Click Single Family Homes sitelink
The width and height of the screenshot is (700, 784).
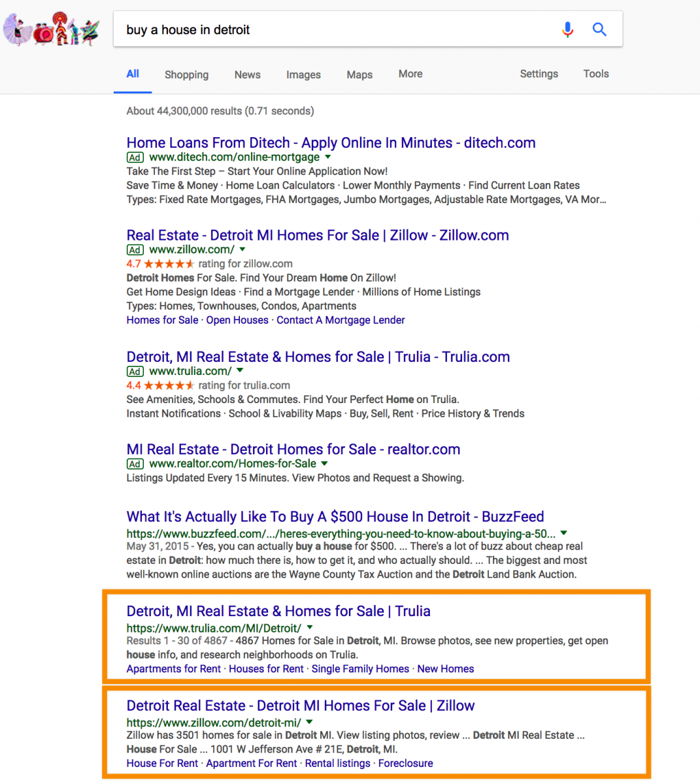point(360,669)
